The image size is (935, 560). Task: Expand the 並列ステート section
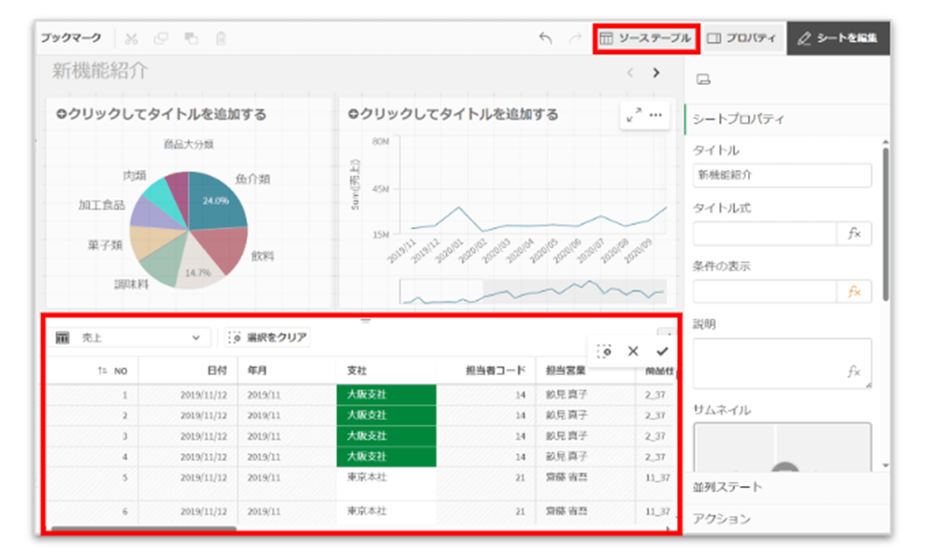tap(785, 487)
